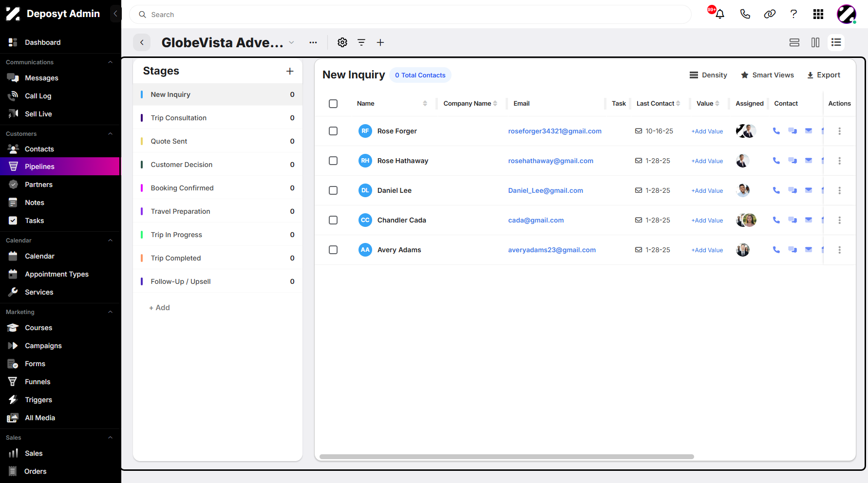Open the phone dialer icon in the top bar
Image resolution: width=868 pixels, height=483 pixels.
(745, 14)
